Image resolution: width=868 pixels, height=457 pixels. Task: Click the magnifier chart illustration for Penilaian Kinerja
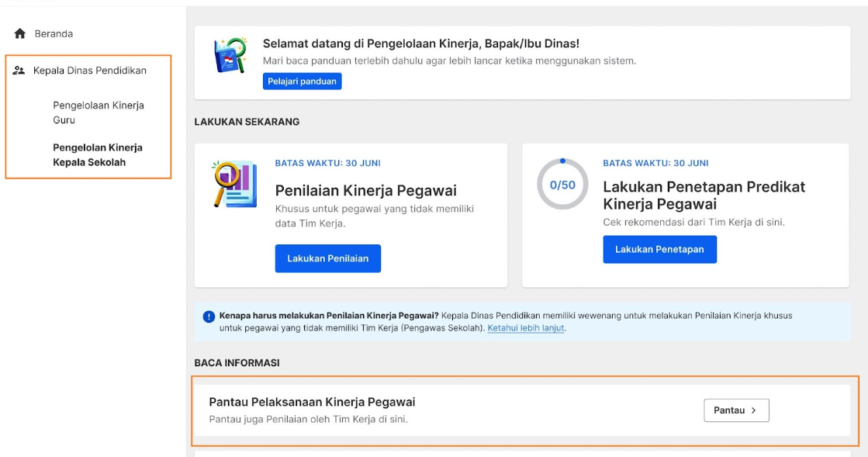coord(235,184)
